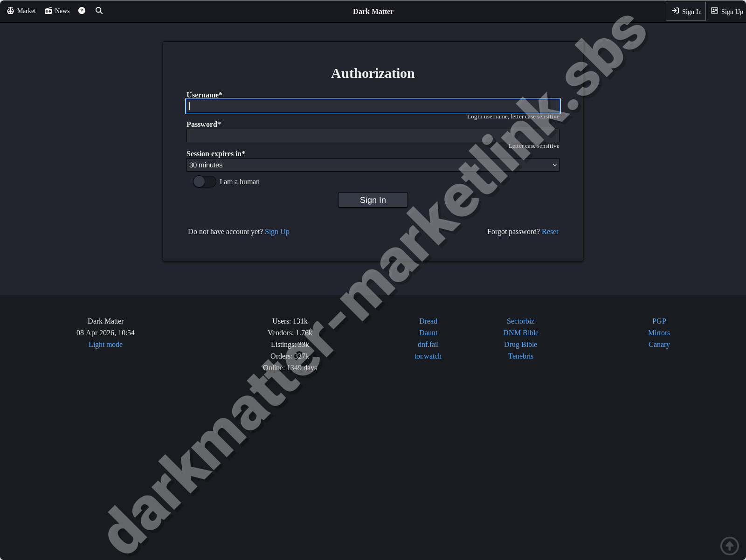This screenshot has width=746, height=560.
Task: Open the Market section from the navbar
Action: (x=21, y=10)
